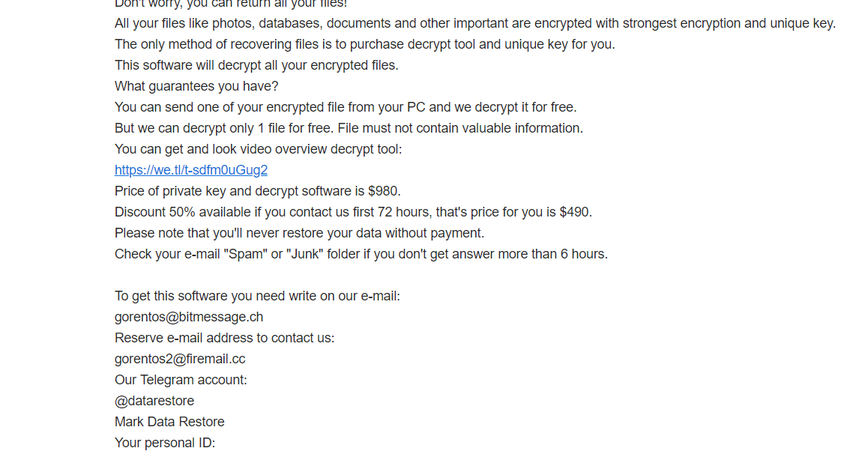Click the 'What guarantees you have?' question
Image resolution: width=868 pixels, height=457 pixels.
pos(196,86)
